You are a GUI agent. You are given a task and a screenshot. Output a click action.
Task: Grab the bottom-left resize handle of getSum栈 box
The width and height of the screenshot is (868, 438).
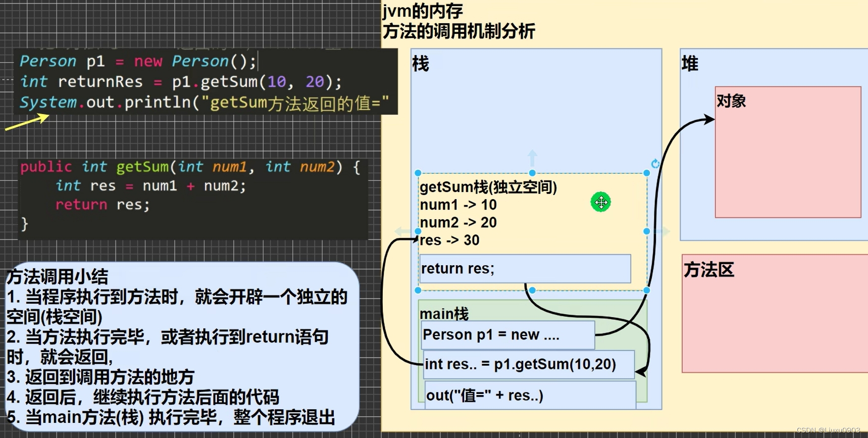click(418, 290)
